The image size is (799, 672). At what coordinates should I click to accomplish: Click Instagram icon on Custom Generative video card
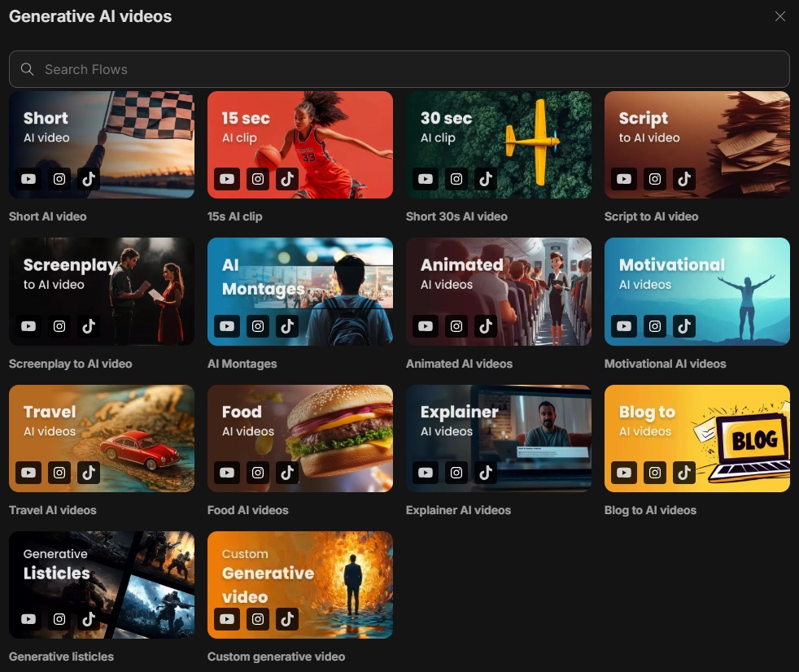(258, 619)
